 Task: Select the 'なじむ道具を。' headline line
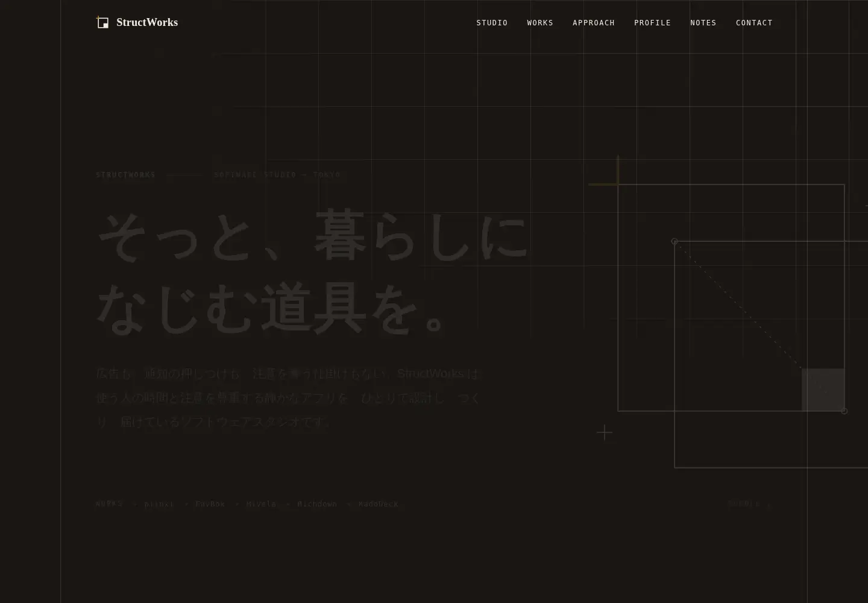click(272, 308)
